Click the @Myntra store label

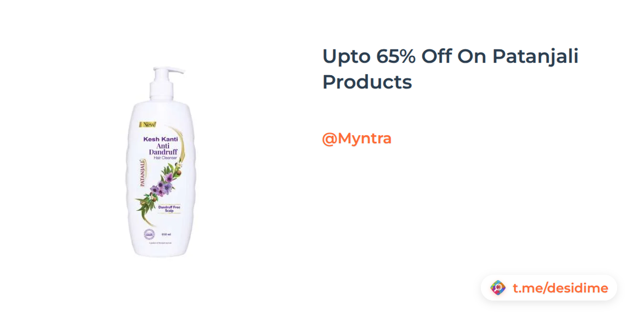tap(356, 138)
